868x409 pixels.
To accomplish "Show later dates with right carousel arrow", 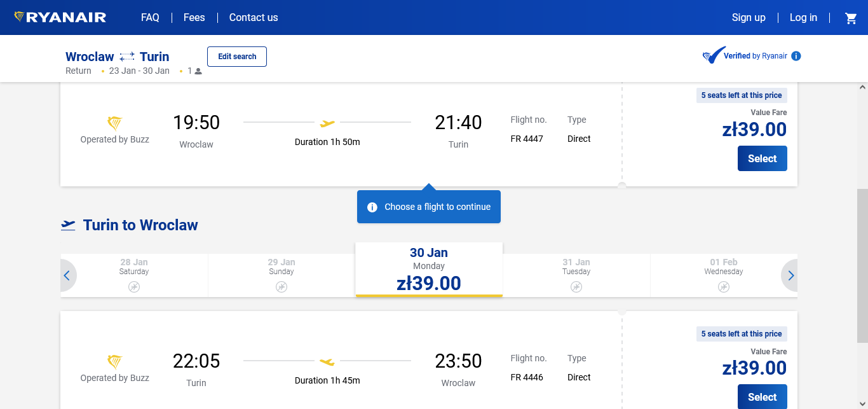I will coord(790,275).
